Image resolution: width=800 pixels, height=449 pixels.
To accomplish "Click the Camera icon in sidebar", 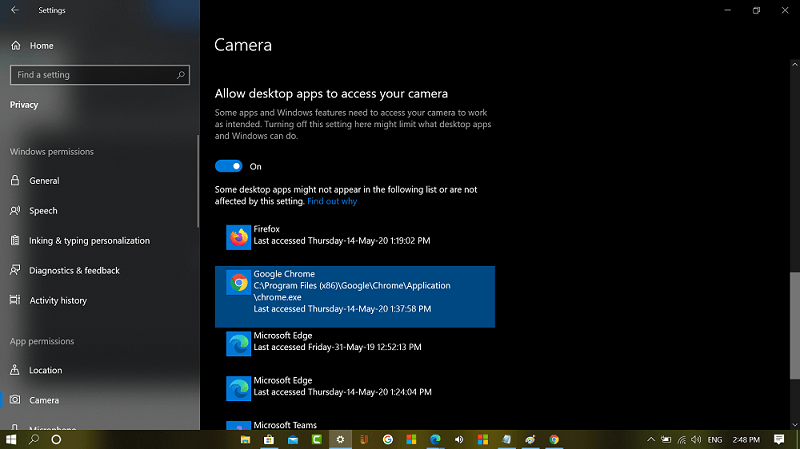I will click(15, 400).
